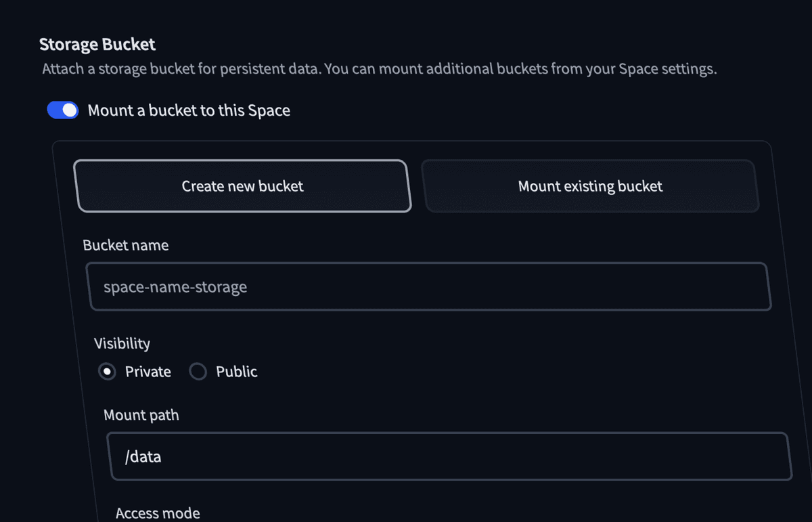Disable the Mount a bucket toggle
This screenshot has width=812, height=522.
click(62, 110)
